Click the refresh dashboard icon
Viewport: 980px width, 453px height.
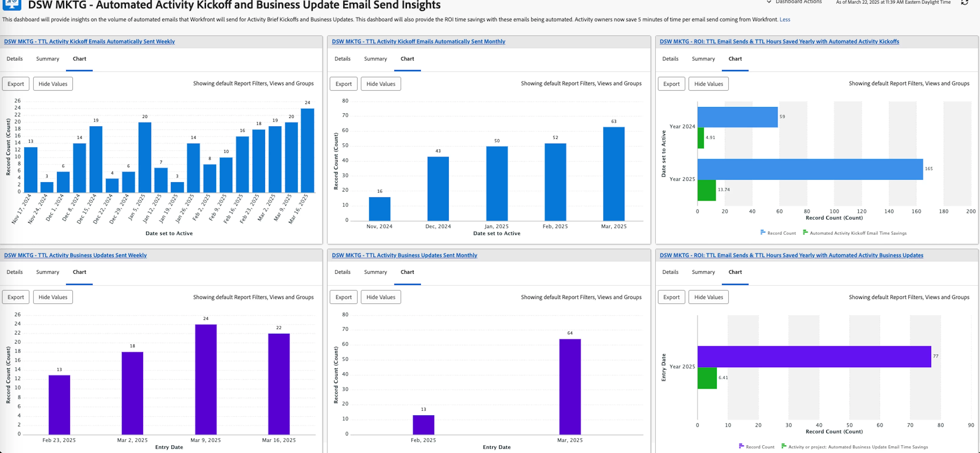pyautogui.click(x=965, y=2)
